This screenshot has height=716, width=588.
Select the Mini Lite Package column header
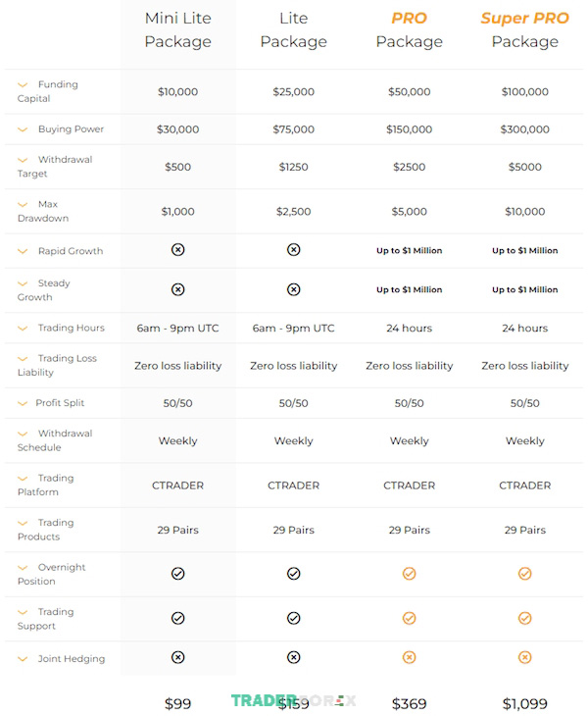pyautogui.click(x=178, y=29)
